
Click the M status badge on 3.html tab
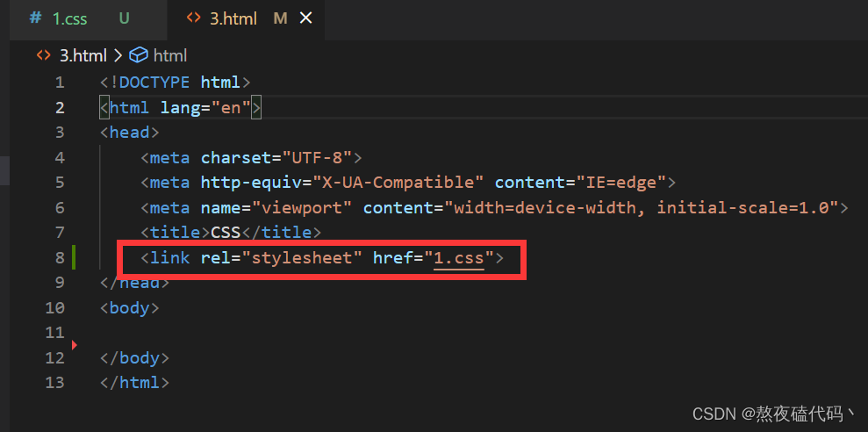(280, 18)
